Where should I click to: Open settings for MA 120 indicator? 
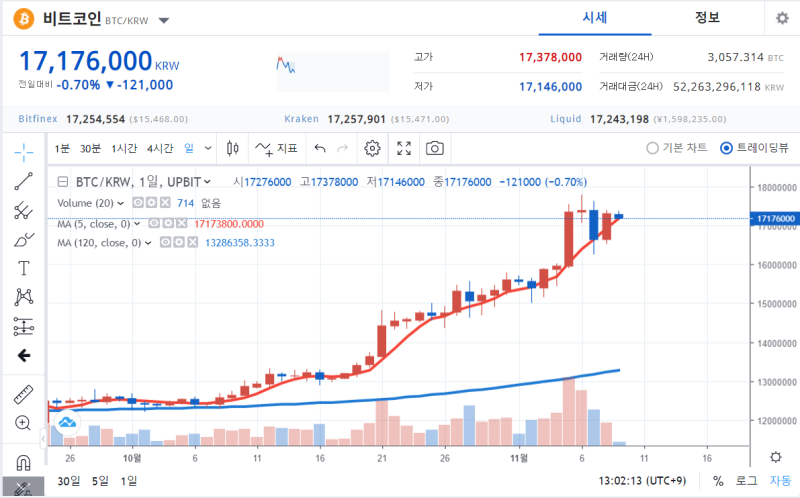[179, 242]
